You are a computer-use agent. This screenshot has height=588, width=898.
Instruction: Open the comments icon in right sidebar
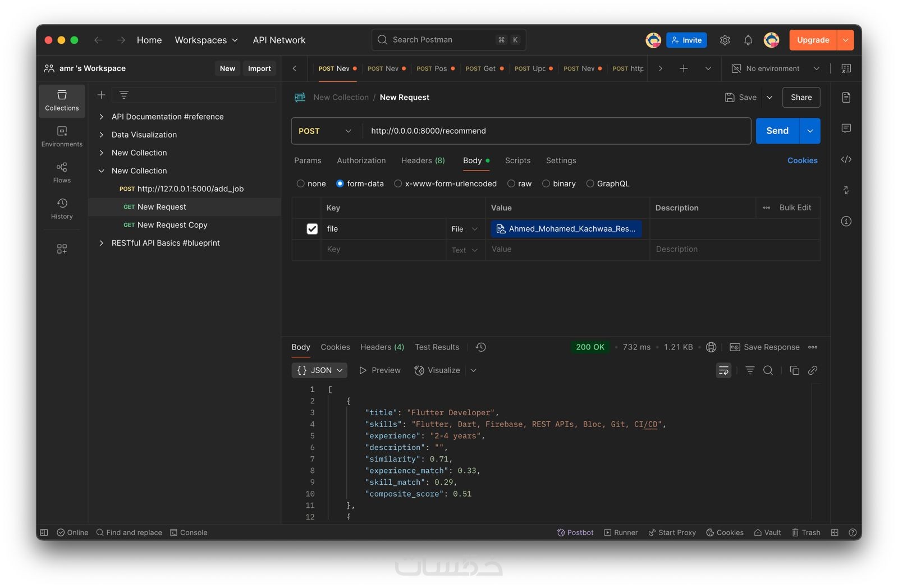pyautogui.click(x=846, y=128)
